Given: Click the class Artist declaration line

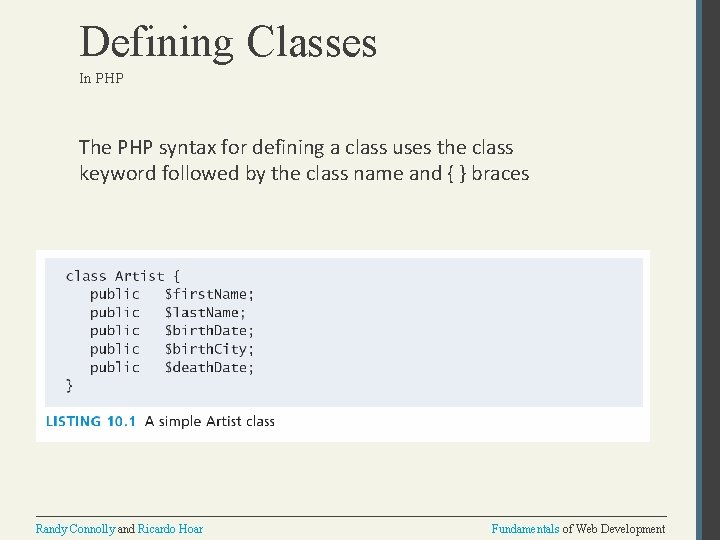Looking at the screenshot, I should point(123,276).
